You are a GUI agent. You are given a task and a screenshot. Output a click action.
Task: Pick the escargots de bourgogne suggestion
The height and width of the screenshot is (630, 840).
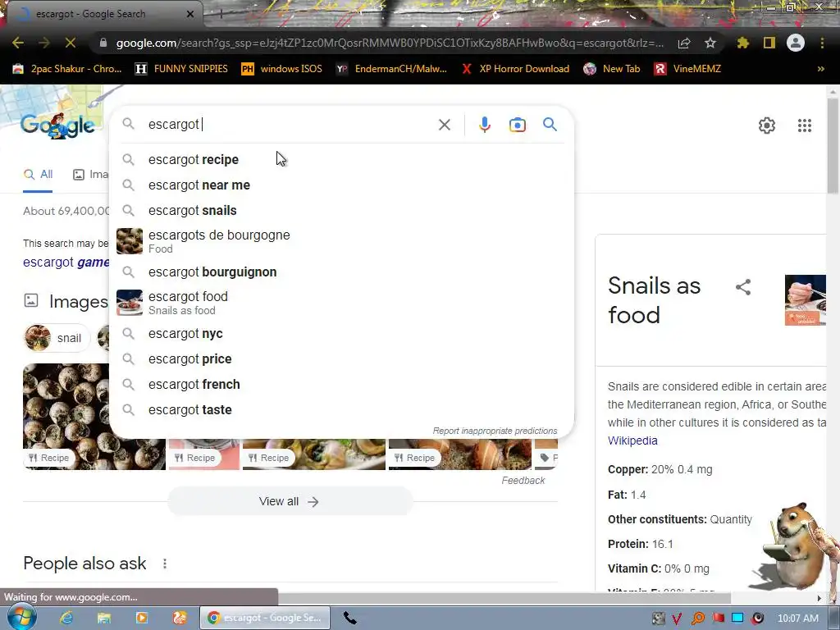click(342, 241)
